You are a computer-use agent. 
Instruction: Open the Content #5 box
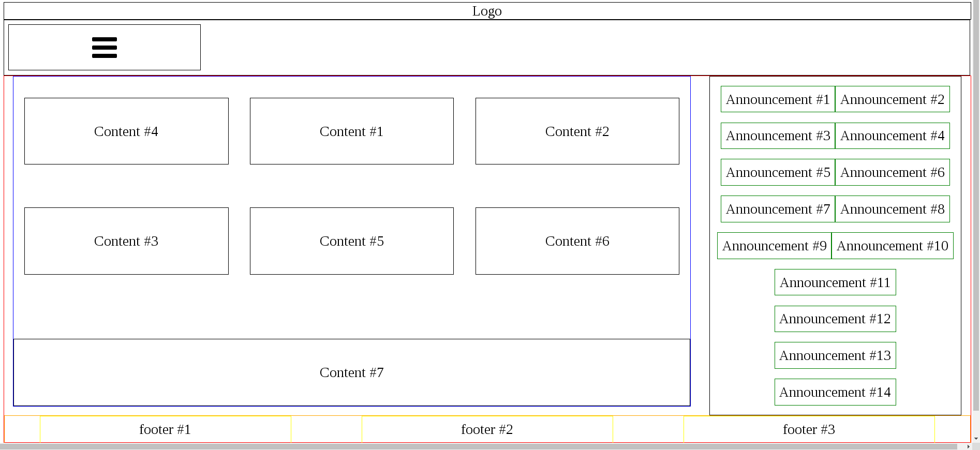[351, 241]
